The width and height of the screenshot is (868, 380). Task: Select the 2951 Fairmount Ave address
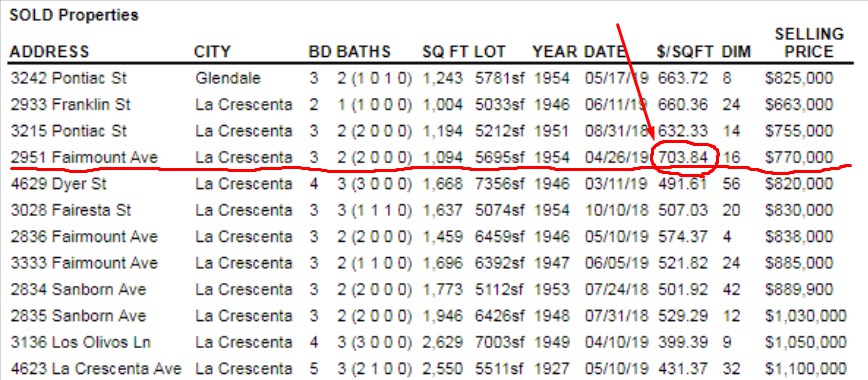84,157
